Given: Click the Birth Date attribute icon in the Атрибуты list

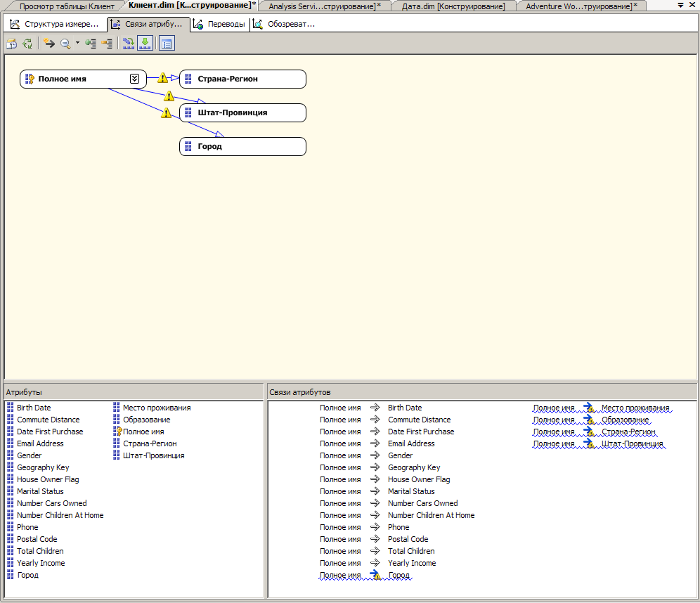Looking at the screenshot, I should pos(11,408).
